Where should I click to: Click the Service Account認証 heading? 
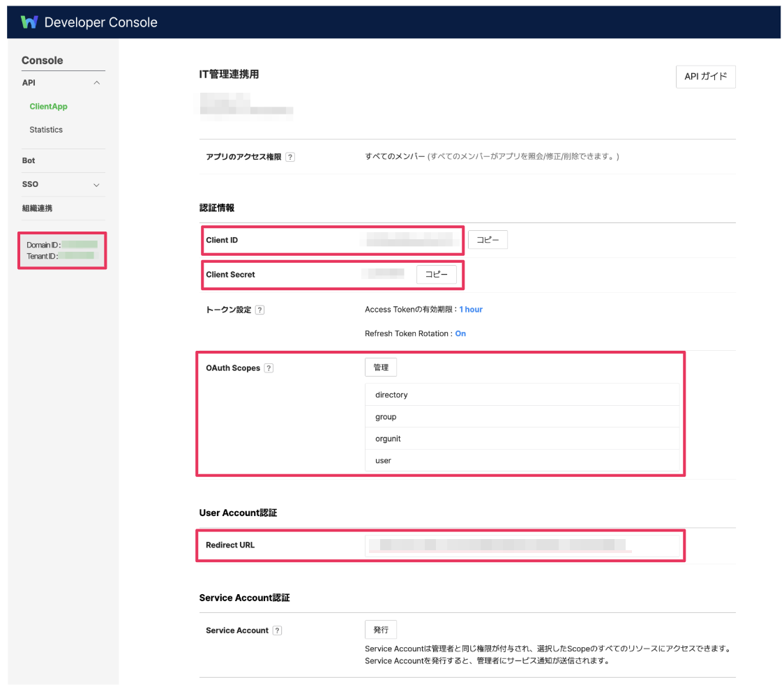click(x=245, y=598)
